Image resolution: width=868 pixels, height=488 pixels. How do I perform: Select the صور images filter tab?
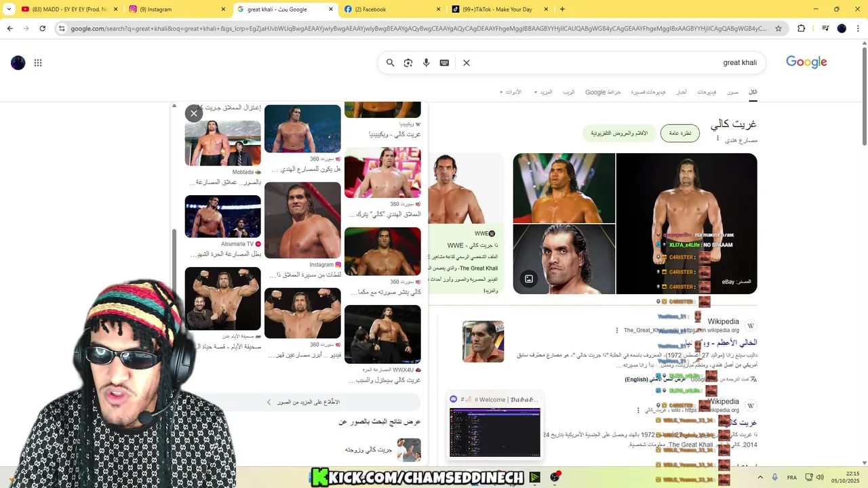[732, 92]
